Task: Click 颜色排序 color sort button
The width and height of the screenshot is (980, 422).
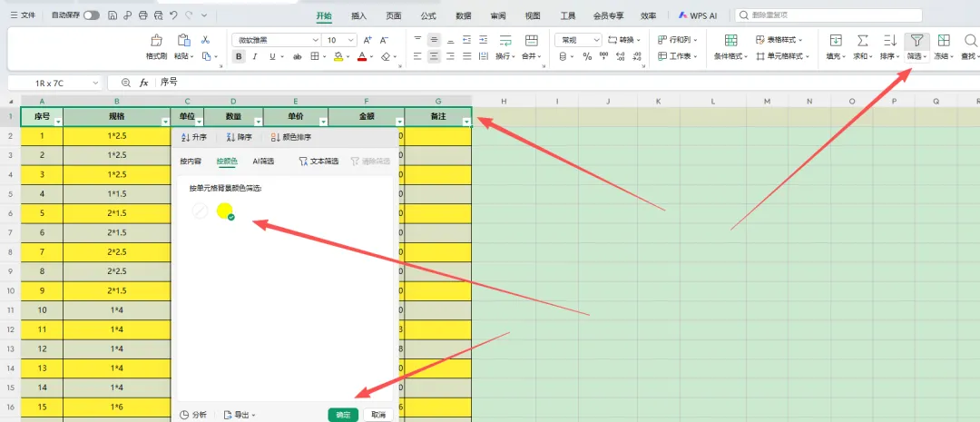Action: pos(291,138)
